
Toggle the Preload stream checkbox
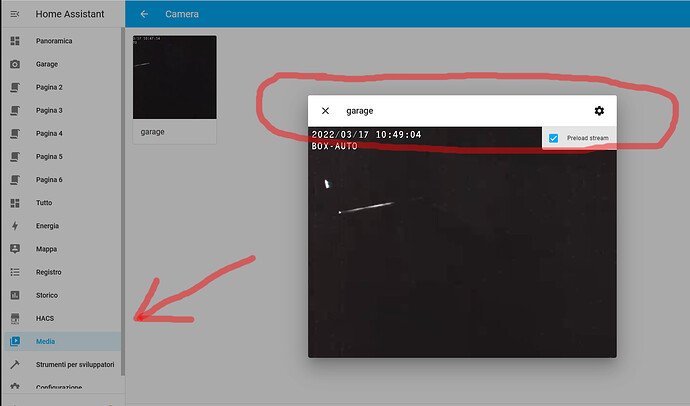pyautogui.click(x=553, y=138)
